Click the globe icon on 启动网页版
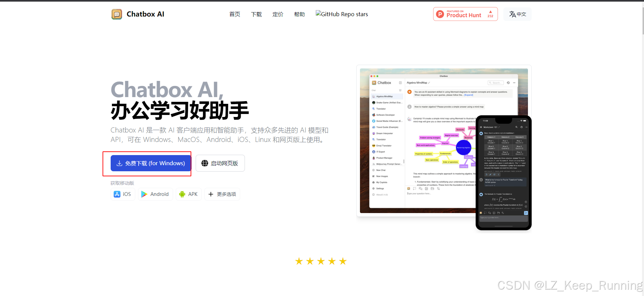 pyautogui.click(x=205, y=163)
